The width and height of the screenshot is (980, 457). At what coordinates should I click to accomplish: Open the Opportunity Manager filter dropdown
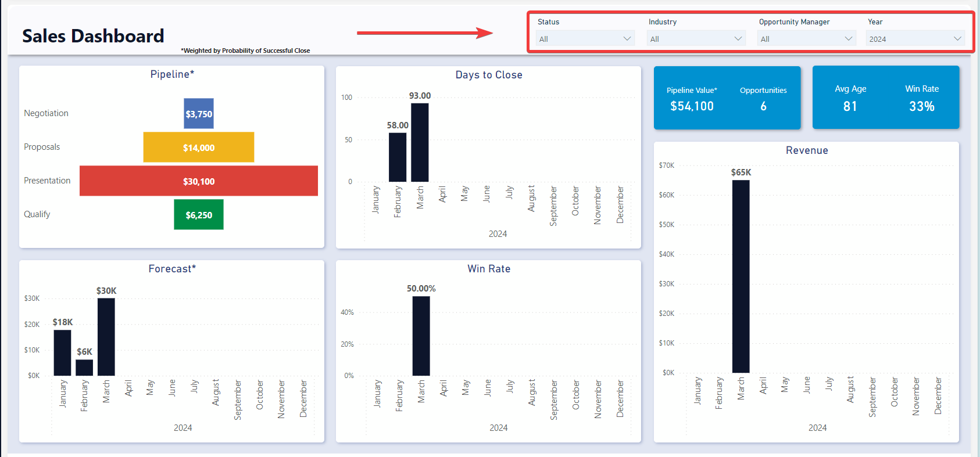pos(806,39)
